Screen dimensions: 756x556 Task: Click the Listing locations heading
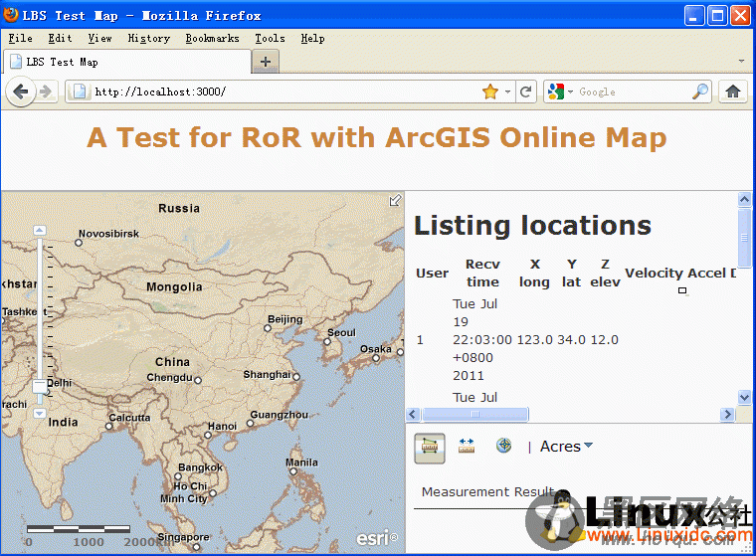(533, 226)
